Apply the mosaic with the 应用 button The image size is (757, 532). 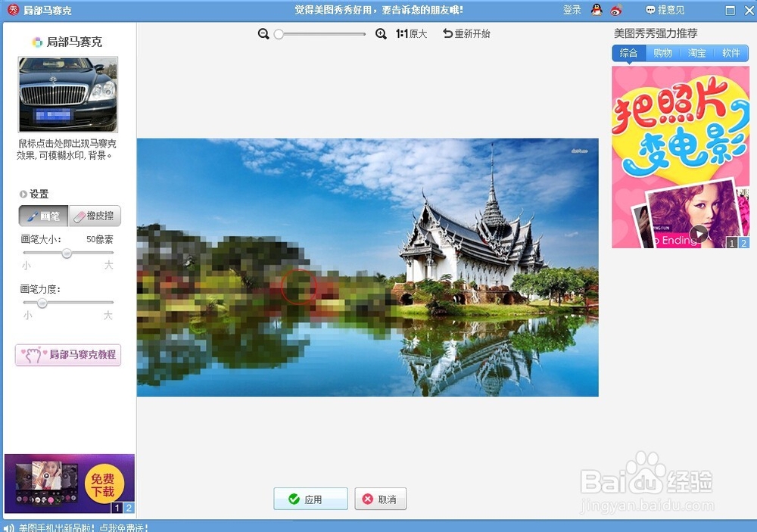click(x=310, y=499)
